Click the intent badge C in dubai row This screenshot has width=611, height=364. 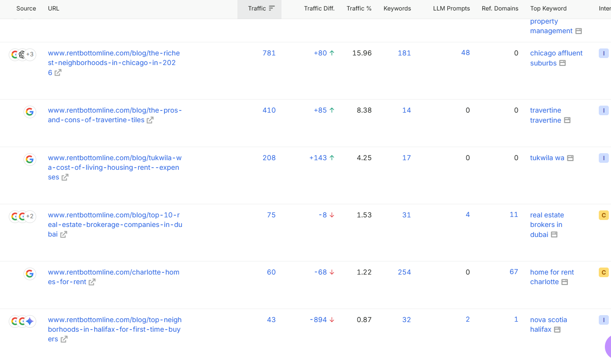click(x=604, y=215)
